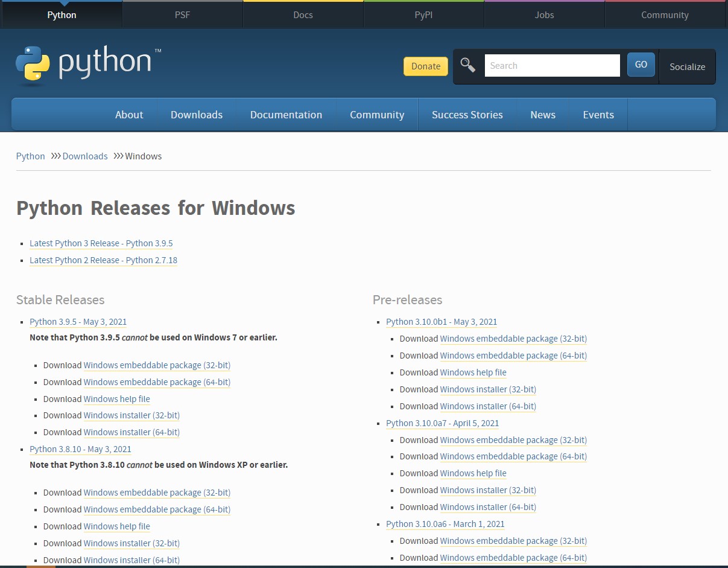
Task: Open Python 3.10.0b1 pre-release link
Action: point(442,322)
